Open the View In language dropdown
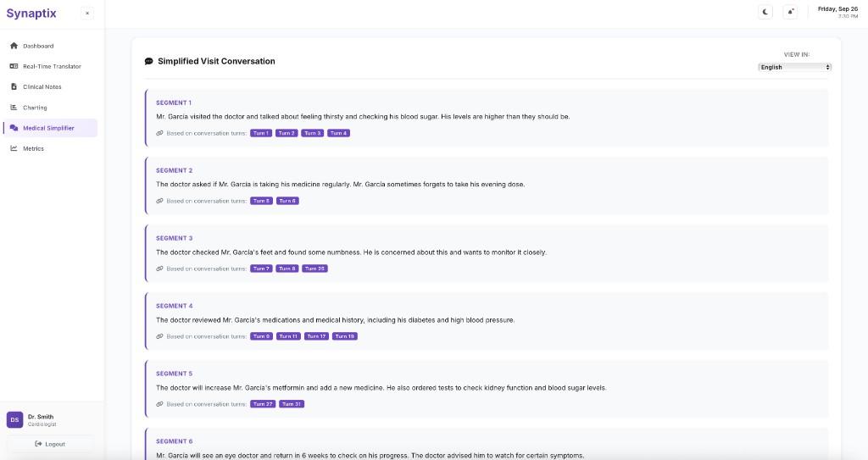Image resolution: width=868 pixels, height=460 pixels. pyautogui.click(x=794, y=67)
